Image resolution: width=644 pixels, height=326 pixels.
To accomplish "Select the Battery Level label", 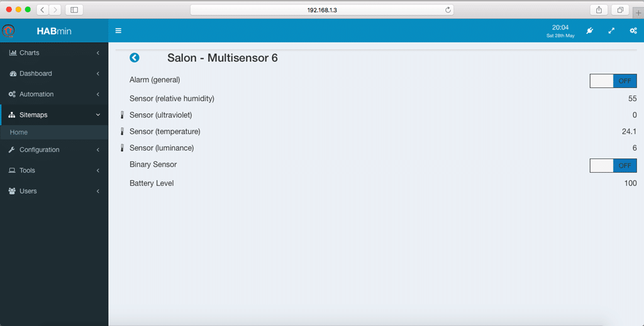I will (152, 183).
